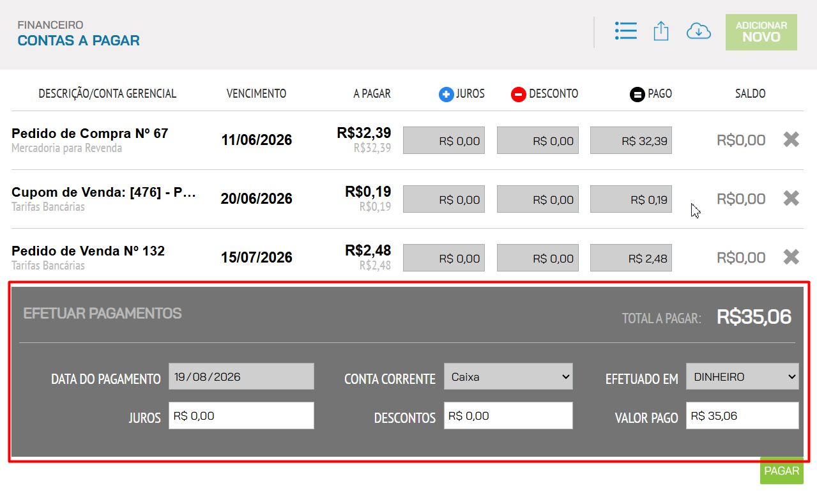
Task: Click the share/export icon in header
Action: 661,31
